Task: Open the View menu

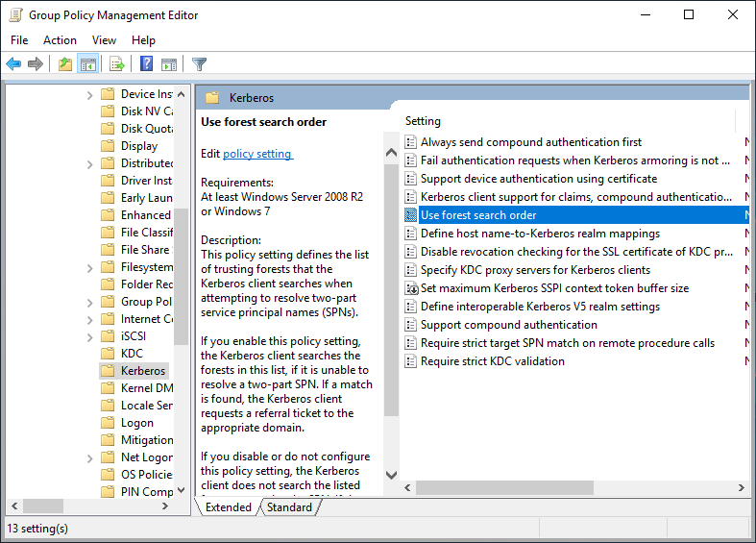Action: coord(104,39)
